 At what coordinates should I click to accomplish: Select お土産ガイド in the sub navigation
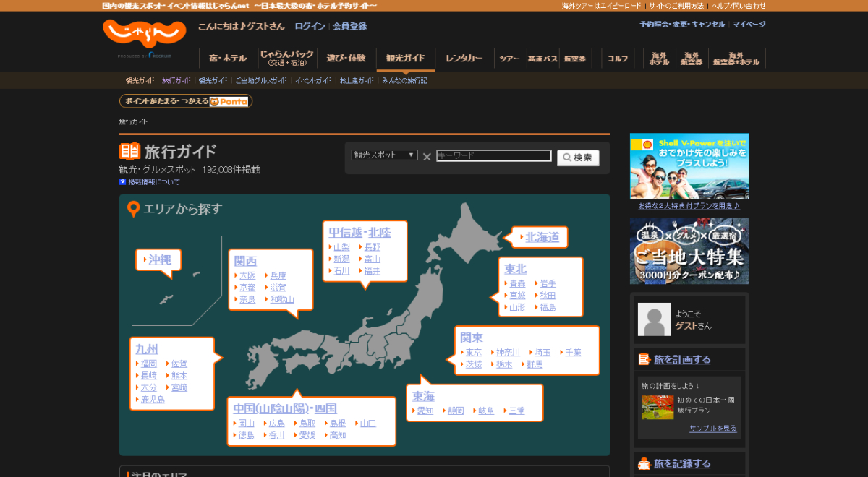(x=357, y=81)
